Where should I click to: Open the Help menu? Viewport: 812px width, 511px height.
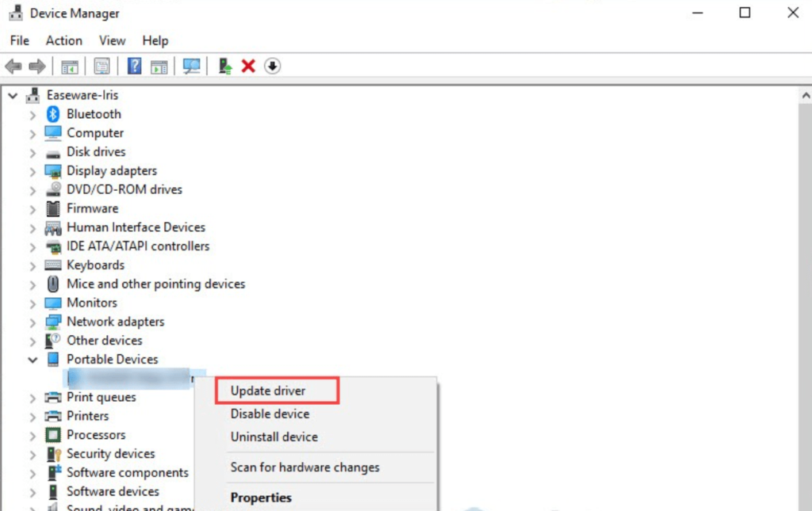pyautogui.click(x=155, y=40)
